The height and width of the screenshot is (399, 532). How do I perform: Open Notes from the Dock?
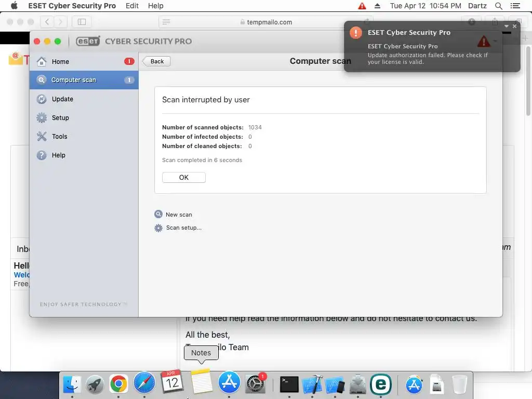coord(201,381)
